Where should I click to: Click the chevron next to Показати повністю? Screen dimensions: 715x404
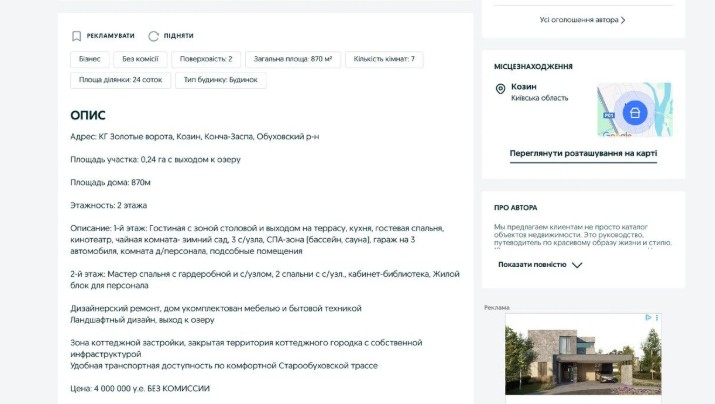point(577,265)
